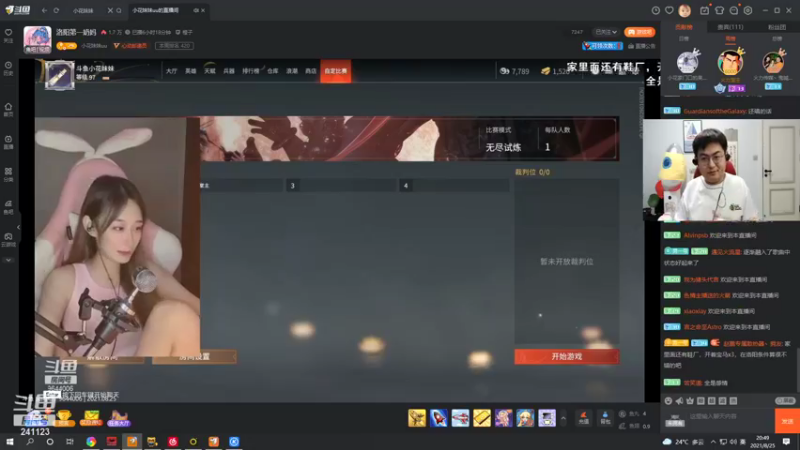Image resolution: width=800 pixels, height=450 pixels.
Task: Click the blue exchange count banner
Action: click(x=603, y=46)
